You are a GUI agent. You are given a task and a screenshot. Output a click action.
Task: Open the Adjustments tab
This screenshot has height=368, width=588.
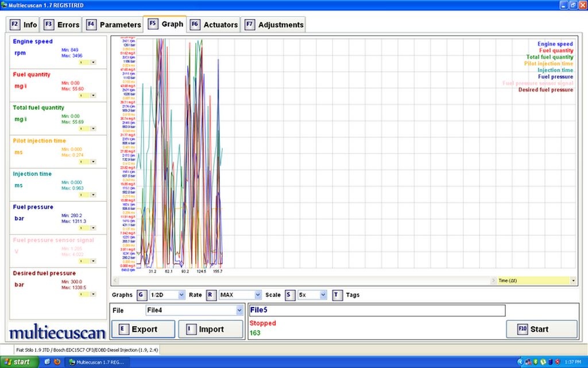(273, 25)
